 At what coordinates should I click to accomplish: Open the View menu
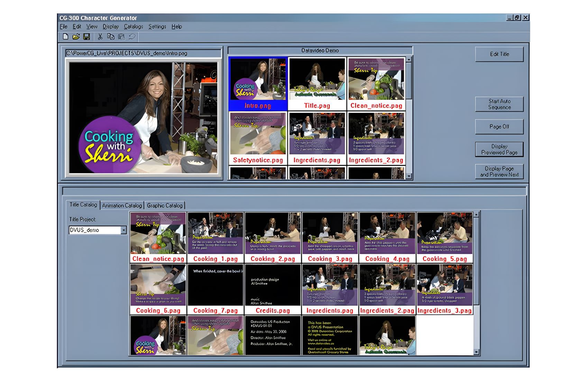(92, 27)
